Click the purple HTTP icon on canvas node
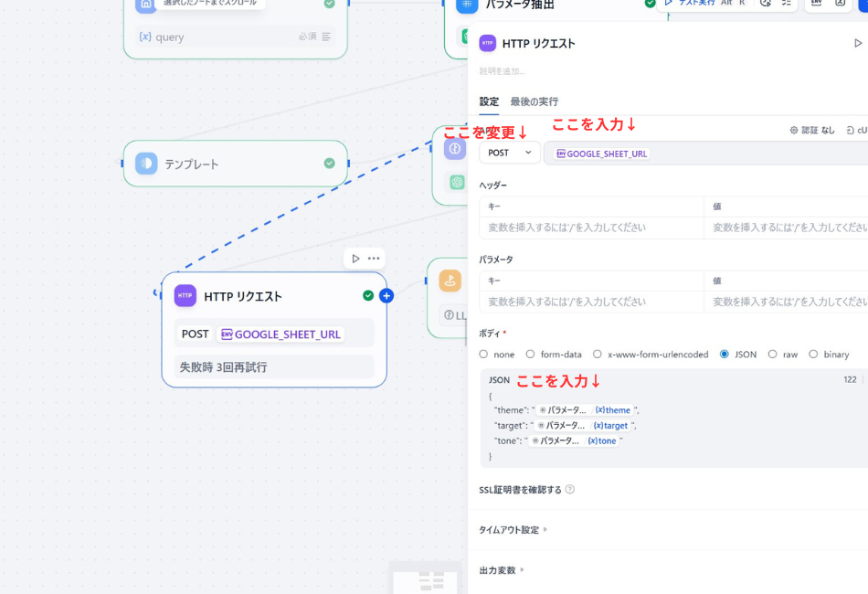The height and width of the screenshot is (594, 868). coord(185,296)
